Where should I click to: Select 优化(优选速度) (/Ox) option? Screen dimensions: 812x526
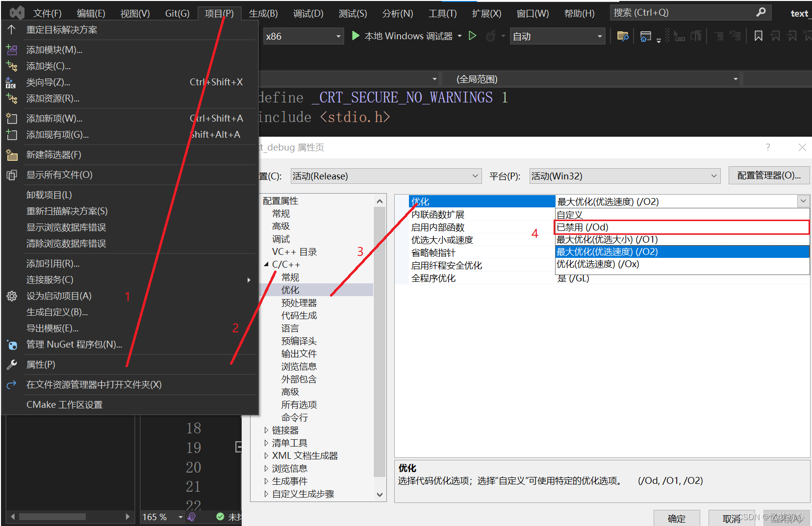click(682, 264)
